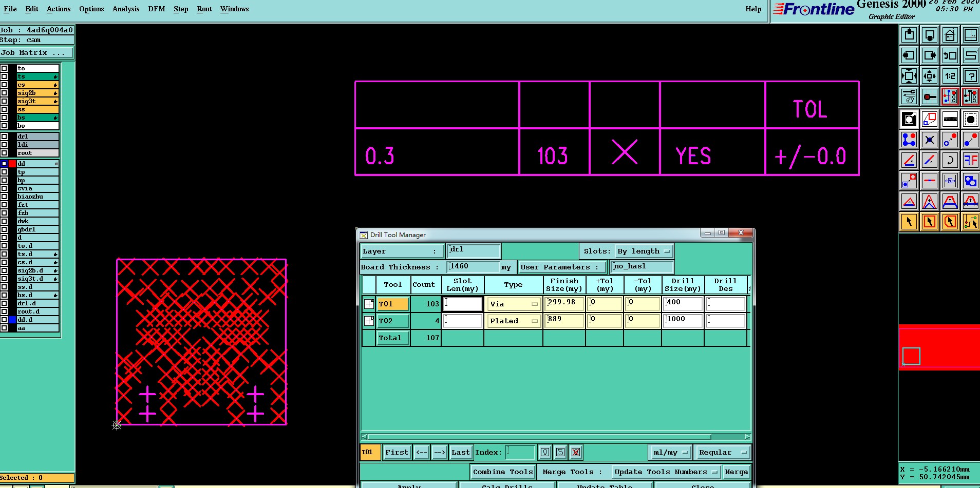Click the pan left icon
This screenshot has height=488, width=980.
(x=909, y=55)
